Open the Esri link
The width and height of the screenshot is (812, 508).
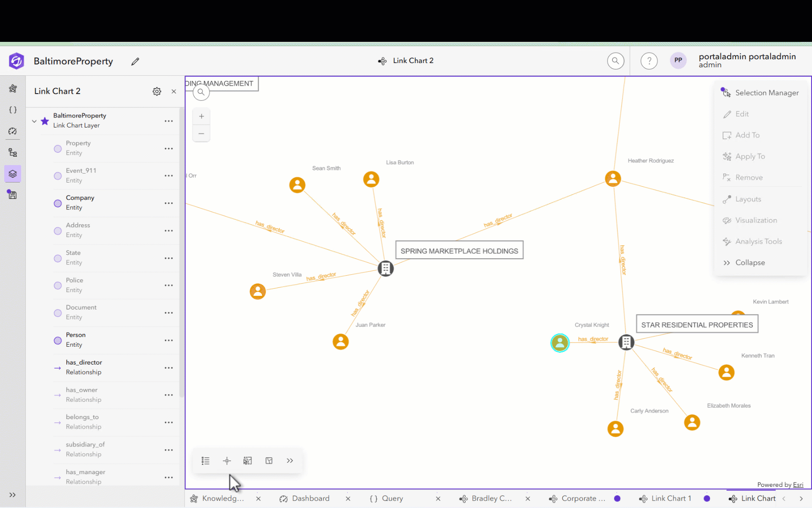pos(798,484)
